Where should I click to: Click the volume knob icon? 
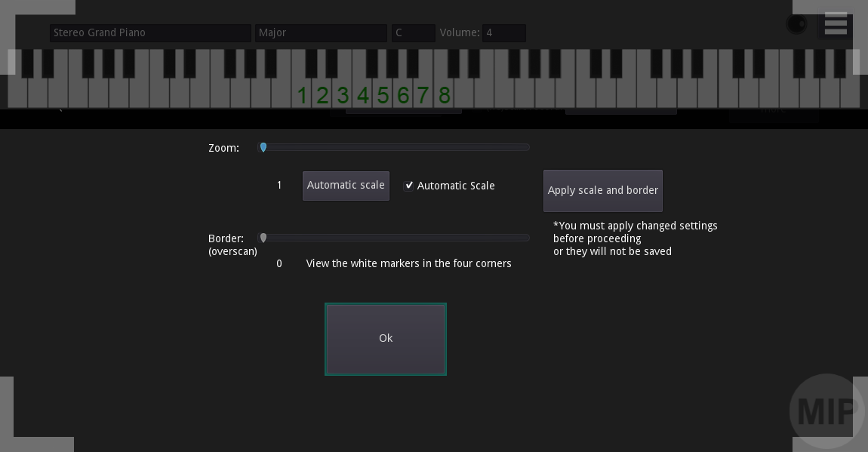pyautogui.click(x=797, y=24)
